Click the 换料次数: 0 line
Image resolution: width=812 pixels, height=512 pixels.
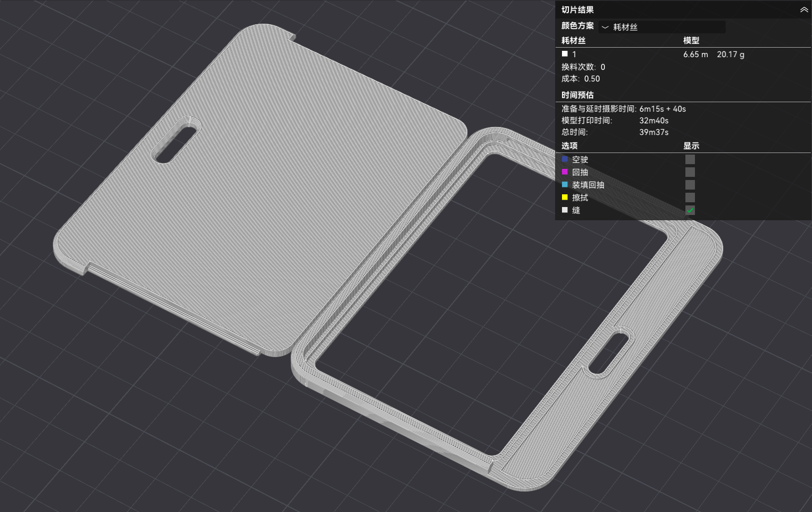(583, 67)
